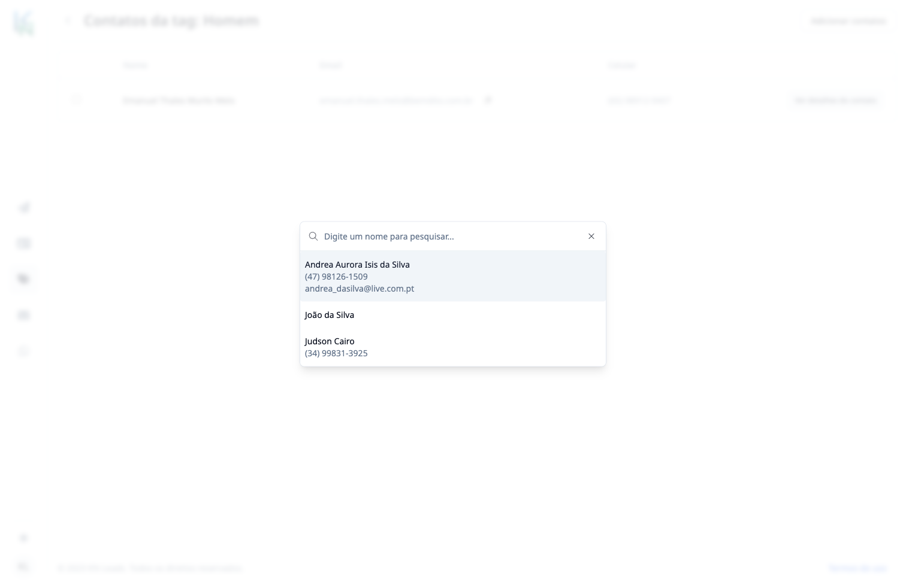
Task: Click the copy email icon in the contact row
Action: click(x=488, y=100)
